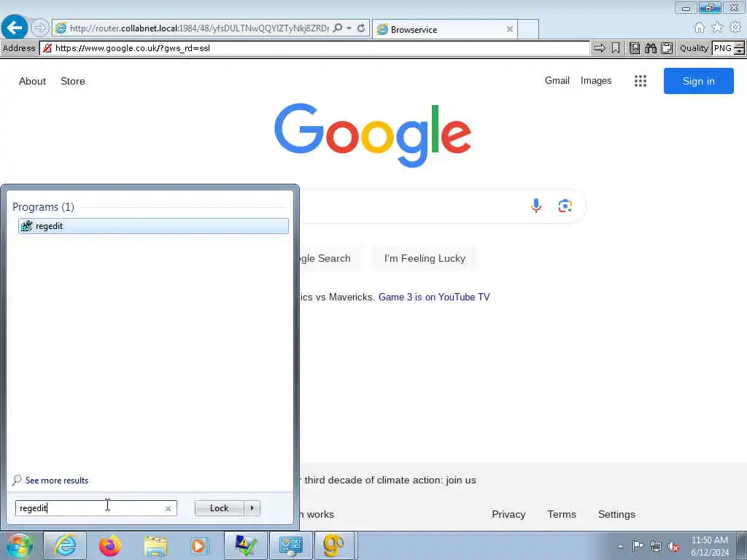Open Windows Media Player on taskbar
The height and width of the screenshot is (560, 747).
[199, 545]
